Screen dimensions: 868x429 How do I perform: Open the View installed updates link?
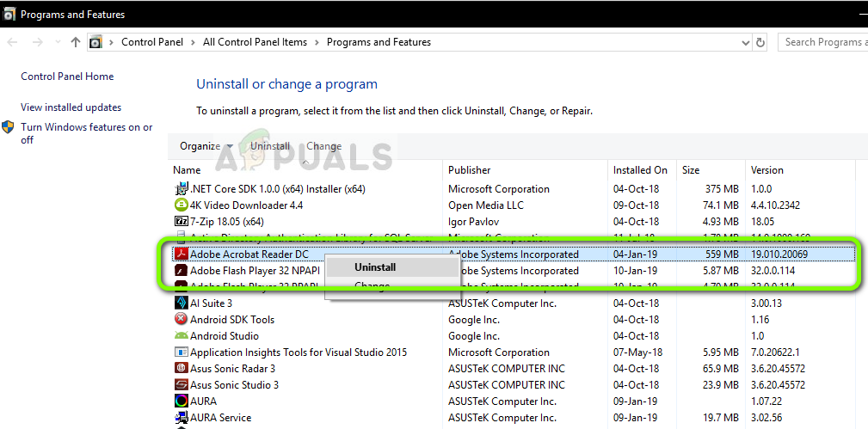(71, 107)
